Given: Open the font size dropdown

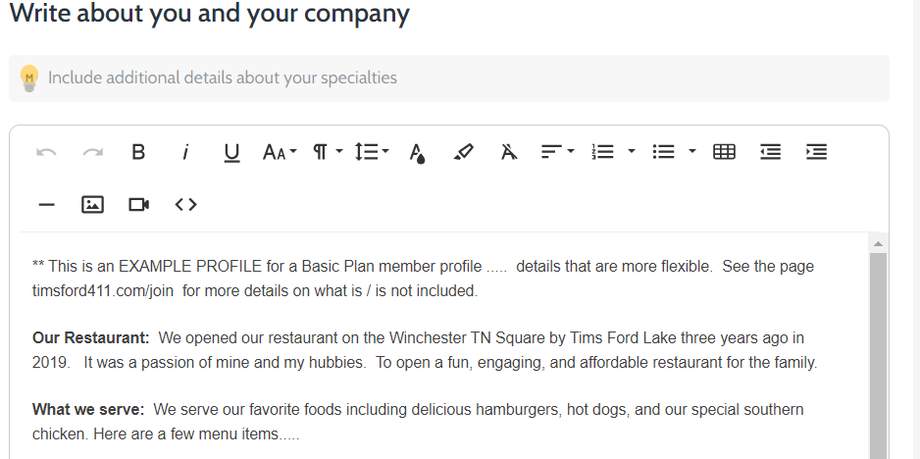Looking at the screenshot, I should (279, 152).
